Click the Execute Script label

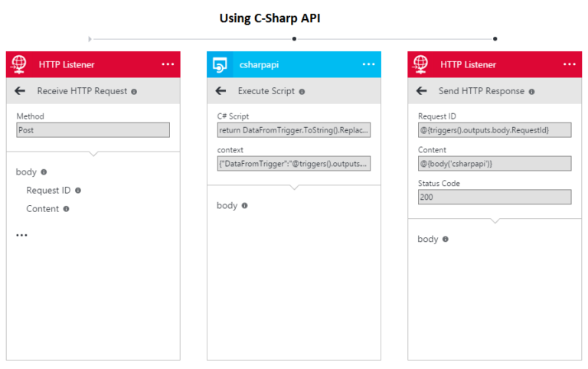point(266,91)
